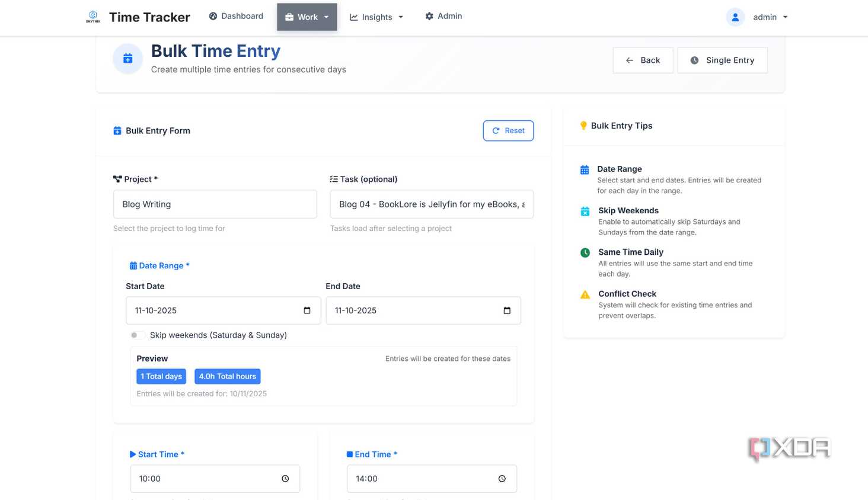Expand the Work menu dropdown

click(307, 17)
